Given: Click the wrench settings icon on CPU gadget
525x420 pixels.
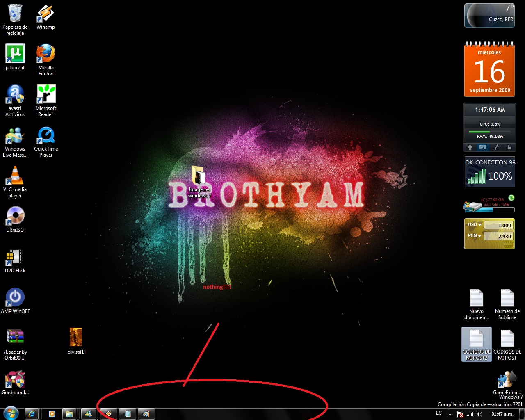Looking at the screenshot, I should point(496,147).
